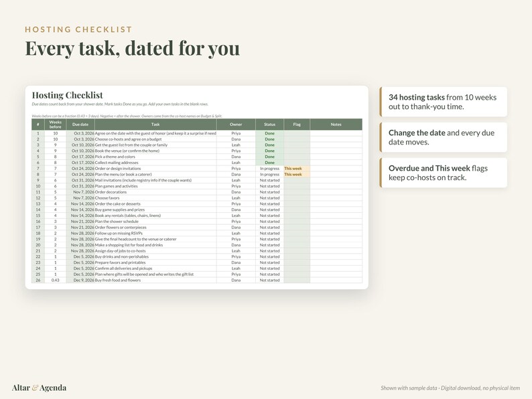532x399 pixels.
Task: Click the 'Altar & Agenda' brand logo
Action: click(x=39, y=388)
